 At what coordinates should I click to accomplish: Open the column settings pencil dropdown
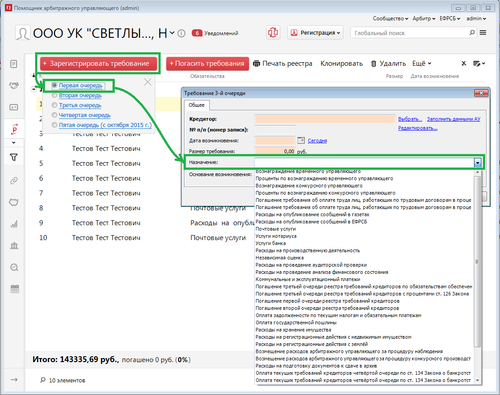(479, 63)
